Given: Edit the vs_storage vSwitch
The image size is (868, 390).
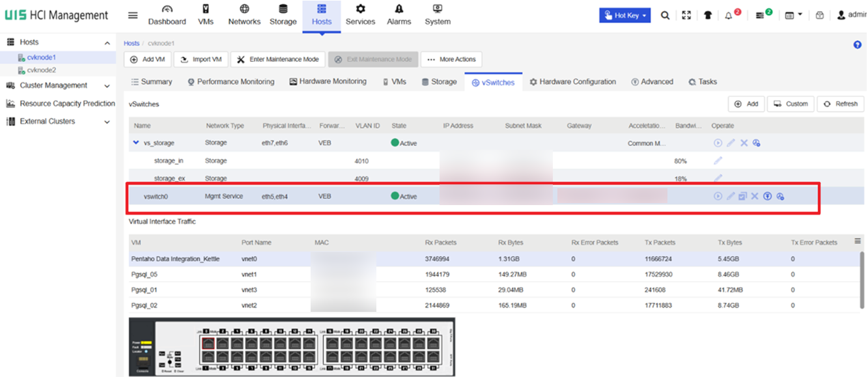Looking at the screenshot, I should [x=731, y=143].
